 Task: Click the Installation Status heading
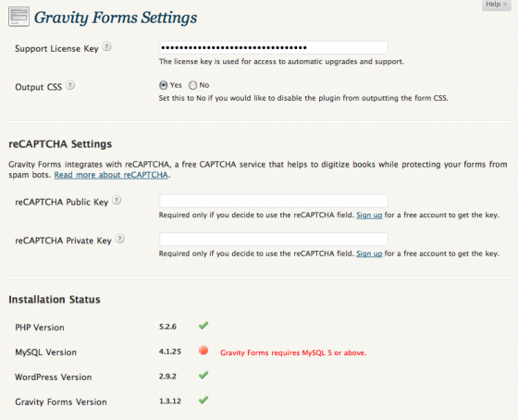click(55, 300)
